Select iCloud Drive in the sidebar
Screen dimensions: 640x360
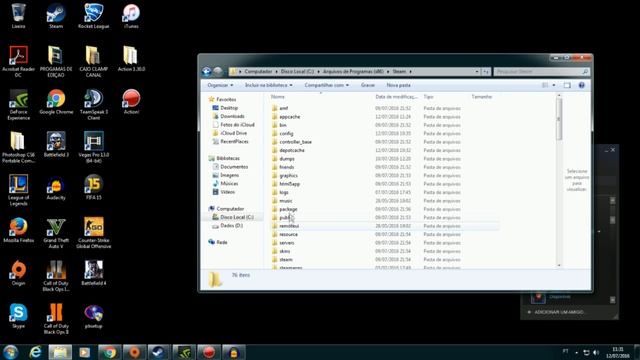click(233, 133)
